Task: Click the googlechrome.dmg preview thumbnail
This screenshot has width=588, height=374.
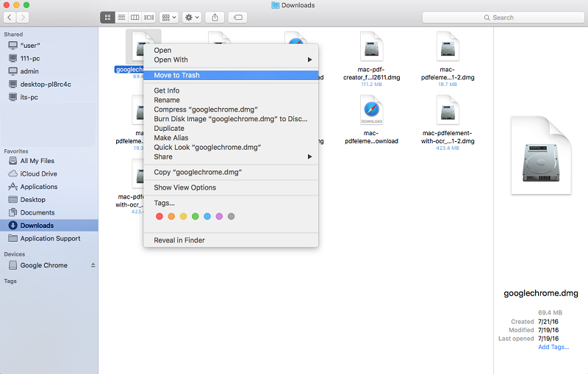Action: [541, 155]
